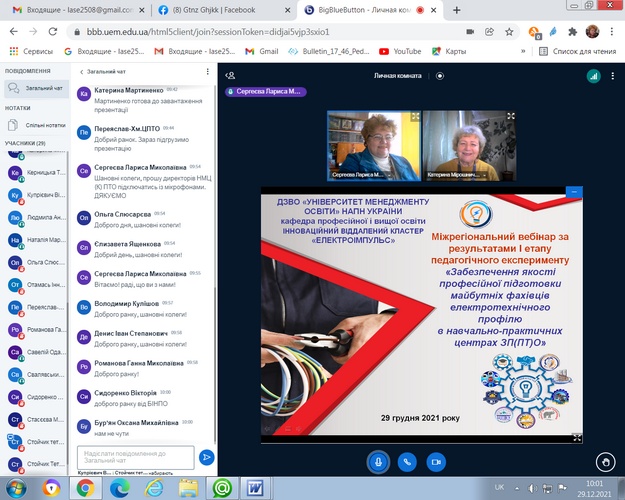The width and height of the screenshot is (625, 500).
Task: Click the volume speaker tray icon
Action: point(532,488)
